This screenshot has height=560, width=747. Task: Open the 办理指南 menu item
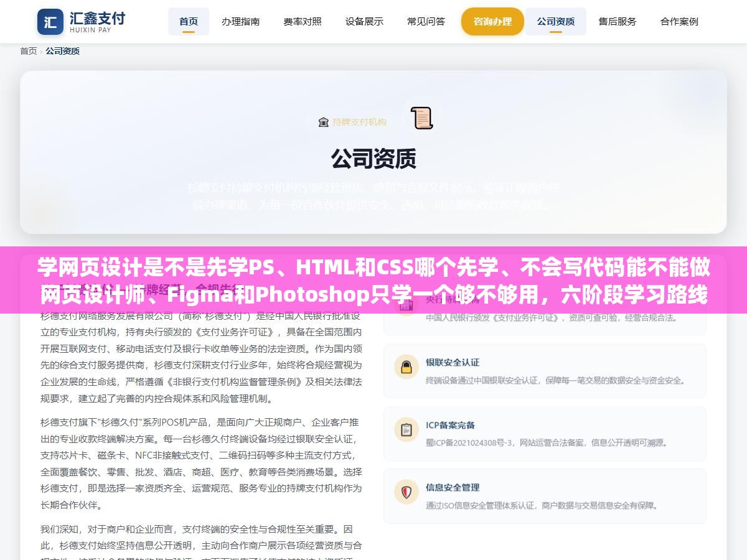(240, 22)
